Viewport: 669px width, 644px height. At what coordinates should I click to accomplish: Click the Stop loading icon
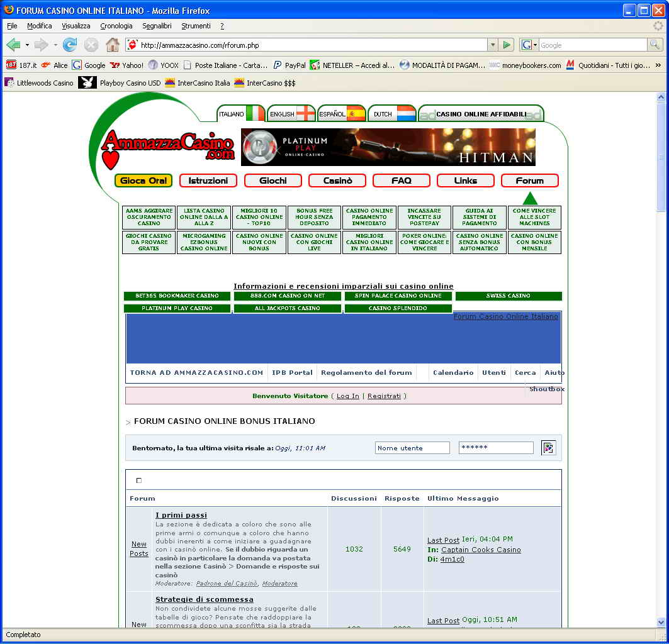tap(91, 45)
